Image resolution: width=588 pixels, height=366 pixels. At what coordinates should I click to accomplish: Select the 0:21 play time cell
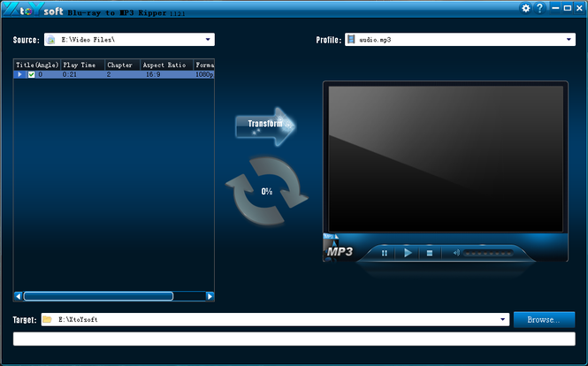(70, 74)
